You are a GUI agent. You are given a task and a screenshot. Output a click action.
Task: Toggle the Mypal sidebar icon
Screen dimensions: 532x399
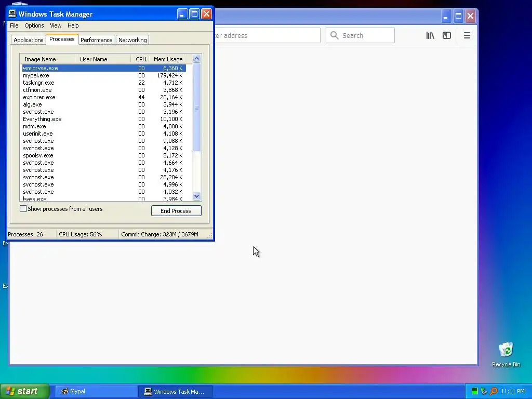click(446, 35)
